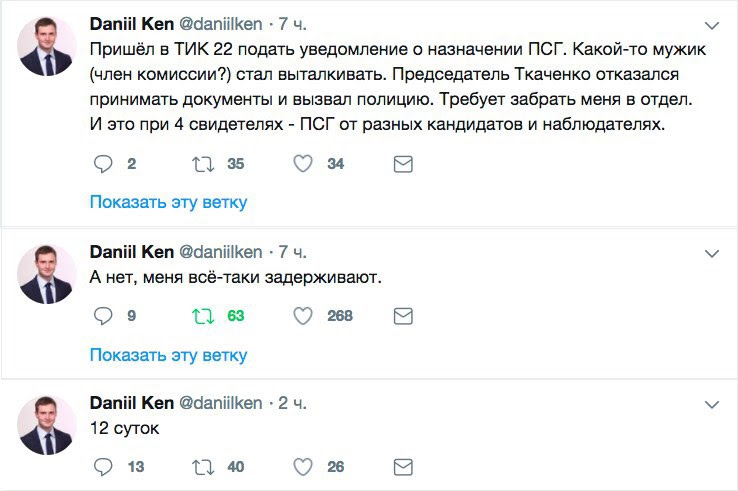Reply to the 'А нет, меня всё-таки задерживают' tweet
This screenshot has width=738, height=491.
coord(103,316)
